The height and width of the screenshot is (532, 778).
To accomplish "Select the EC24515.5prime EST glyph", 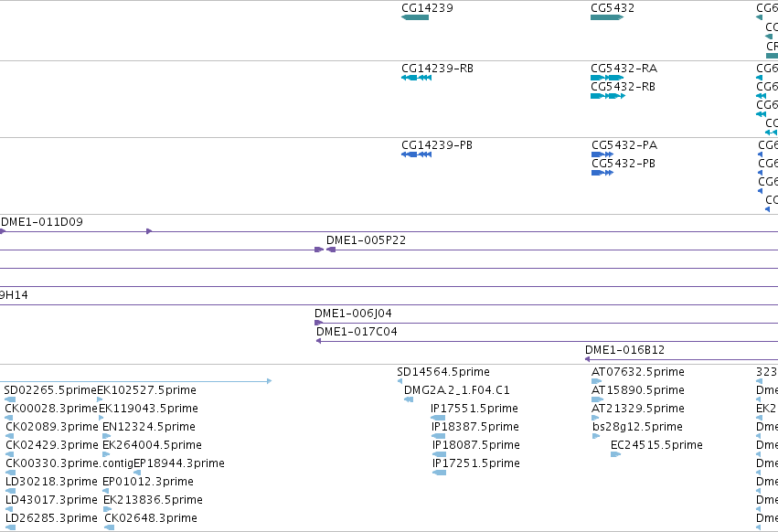I will (x=616, y=454).
